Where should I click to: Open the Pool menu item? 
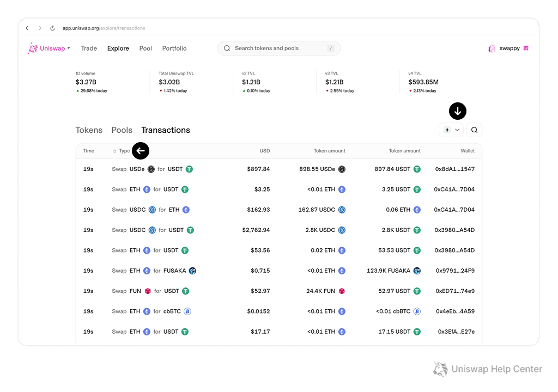pyautogui.click(x=145, y=48)
